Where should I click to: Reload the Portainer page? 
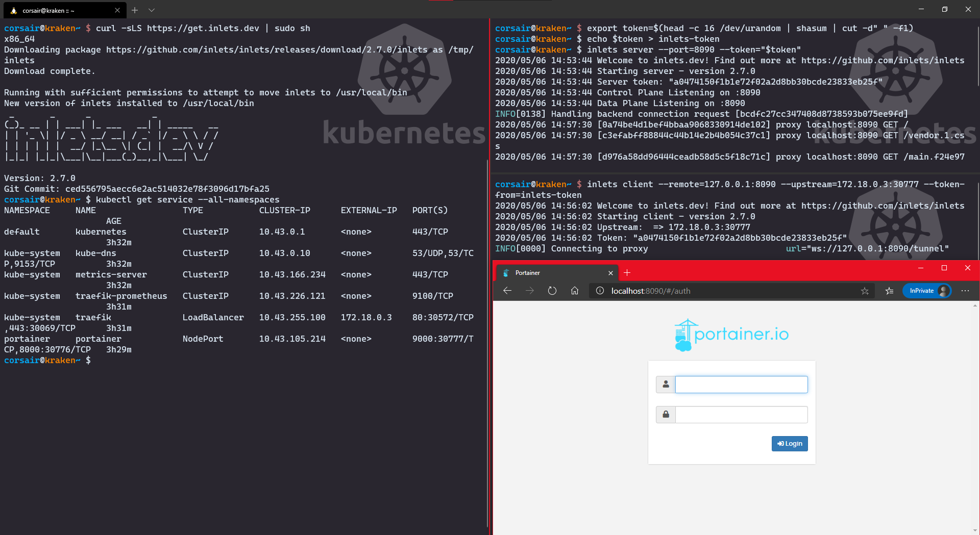click(552, 291)
